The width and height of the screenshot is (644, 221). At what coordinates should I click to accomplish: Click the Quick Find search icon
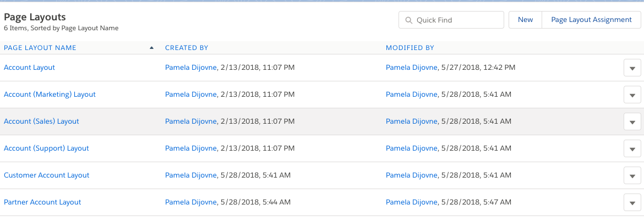(408, 20)
